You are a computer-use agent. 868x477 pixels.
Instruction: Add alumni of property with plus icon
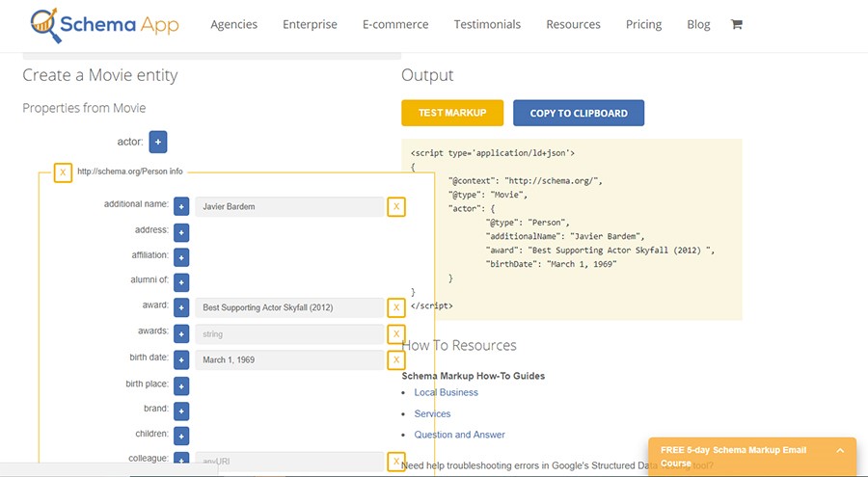181,282
